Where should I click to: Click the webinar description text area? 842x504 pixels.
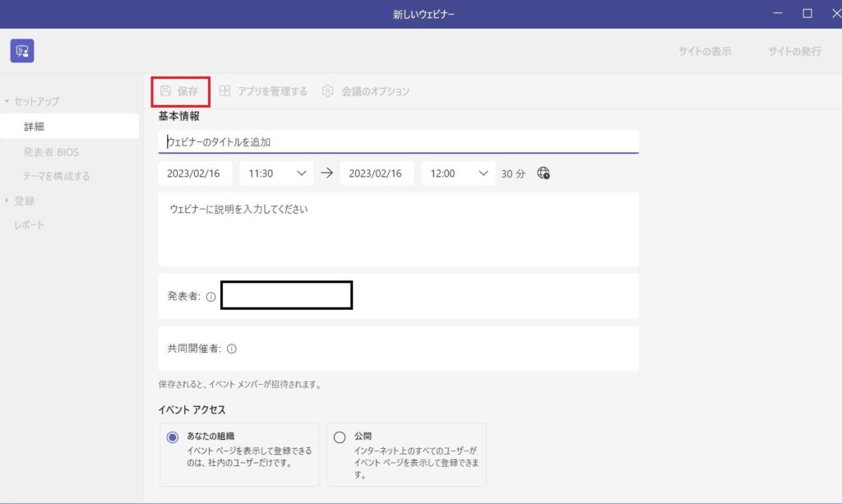coord(398,229)
